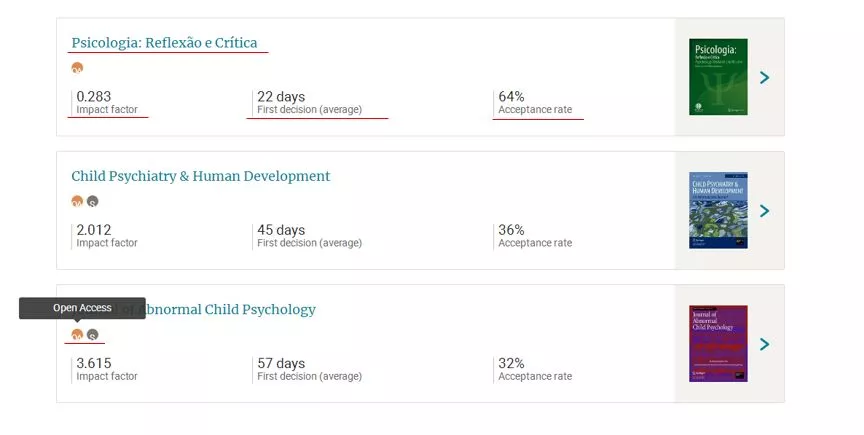Click the green Psicologia journal cover thumbnail
864x435 pixels.
coord(718,77)
